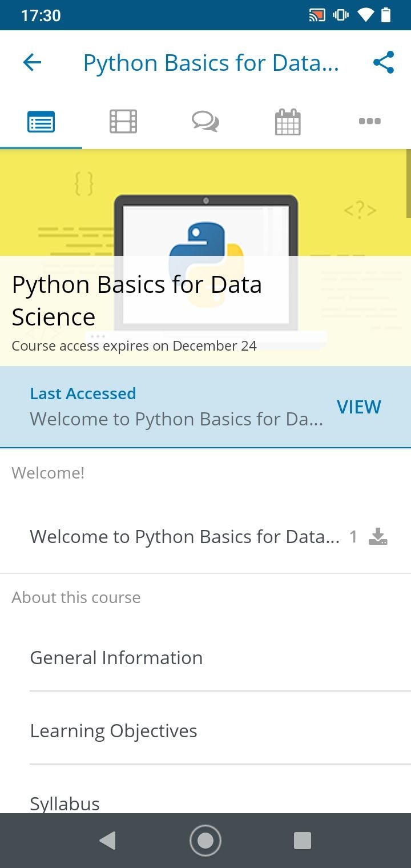Tap the Python course banner image
This screenshot has width=411, height=868.
click(205, 257)
